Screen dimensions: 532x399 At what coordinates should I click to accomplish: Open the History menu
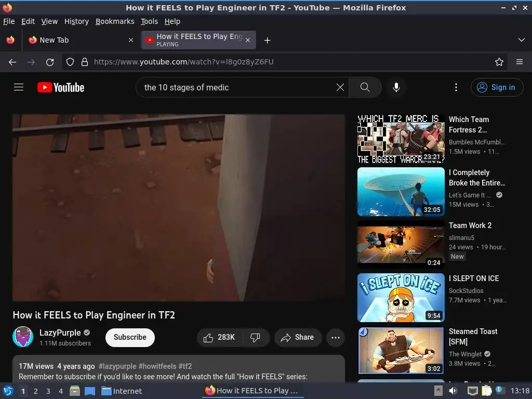click(x=77, y=21)
